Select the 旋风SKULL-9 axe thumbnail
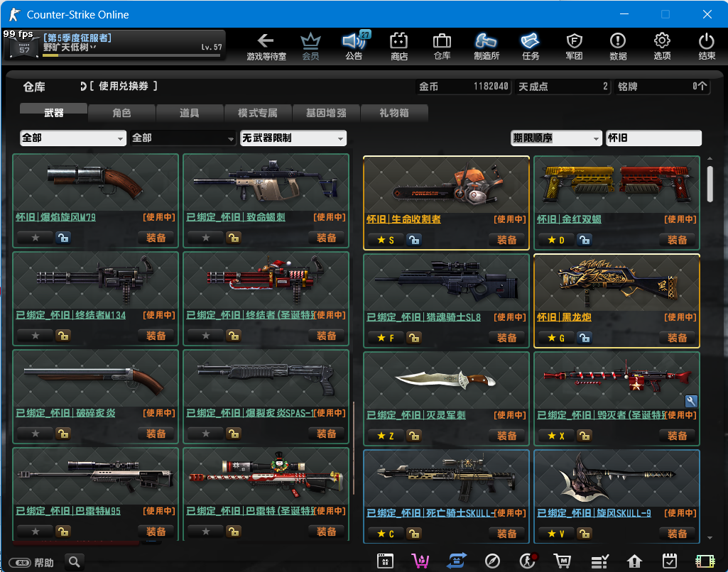 [x=616, y=478]
